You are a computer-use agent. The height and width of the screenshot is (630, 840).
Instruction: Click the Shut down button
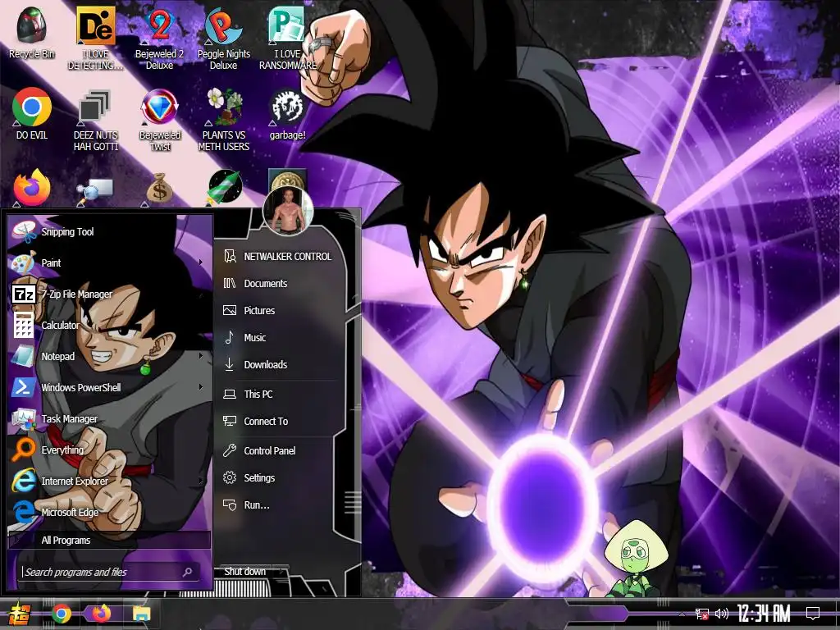[245, 572]
